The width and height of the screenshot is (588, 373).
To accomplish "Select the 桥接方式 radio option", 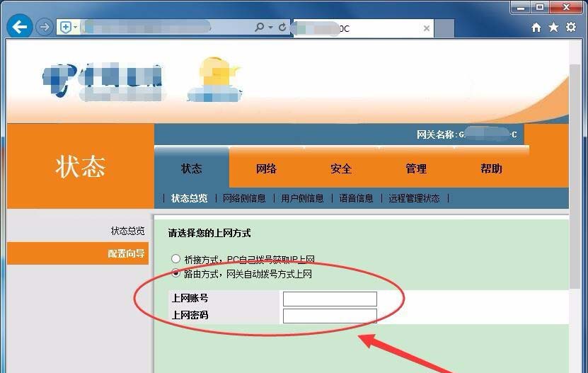I will tap(175, 259).
